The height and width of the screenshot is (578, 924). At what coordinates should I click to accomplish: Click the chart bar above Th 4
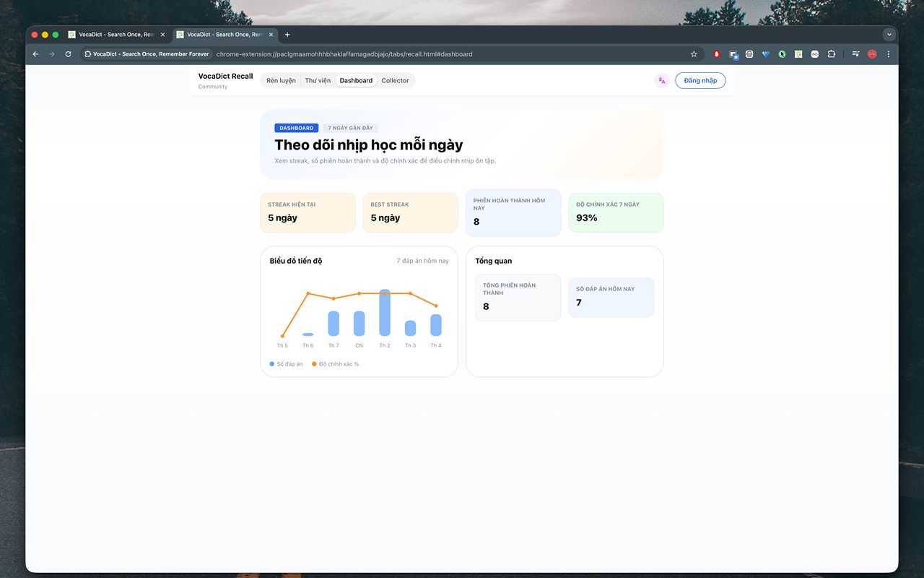tap(436, 325)
